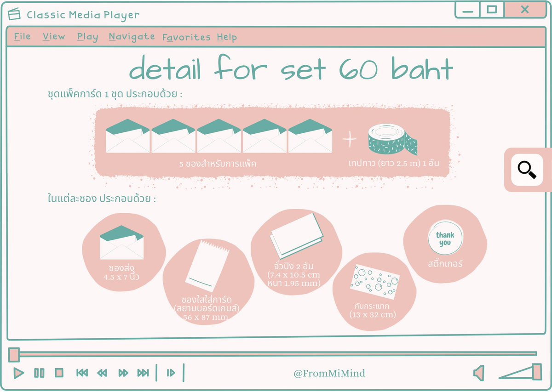Screen dimensions: 552x392
Task: Click the Rewind button
Action: 102,373
